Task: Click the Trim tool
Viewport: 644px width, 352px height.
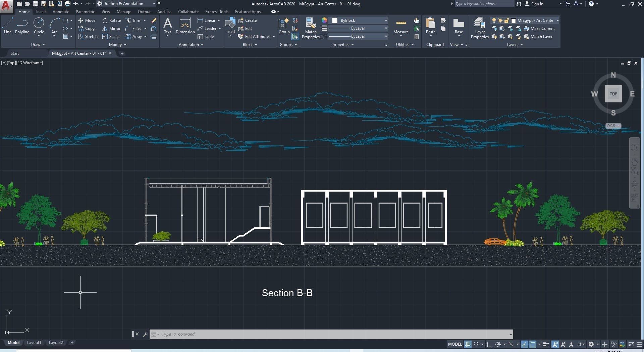Action: coord(133,20)
